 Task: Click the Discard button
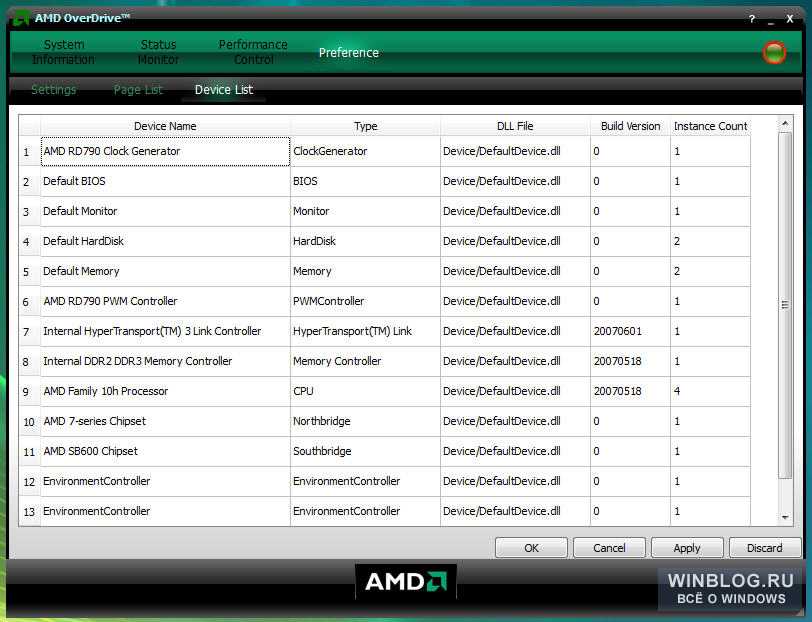click(764, 547)
